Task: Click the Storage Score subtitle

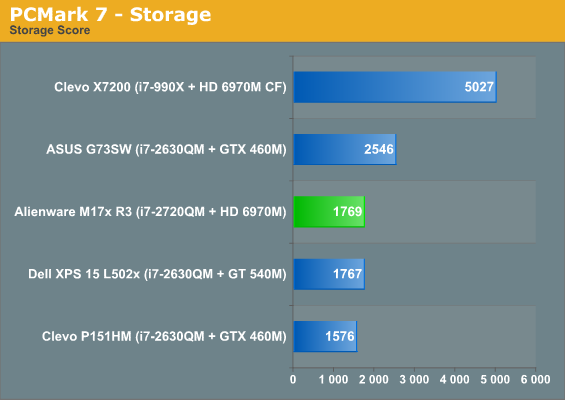Action: click(50, 30)
